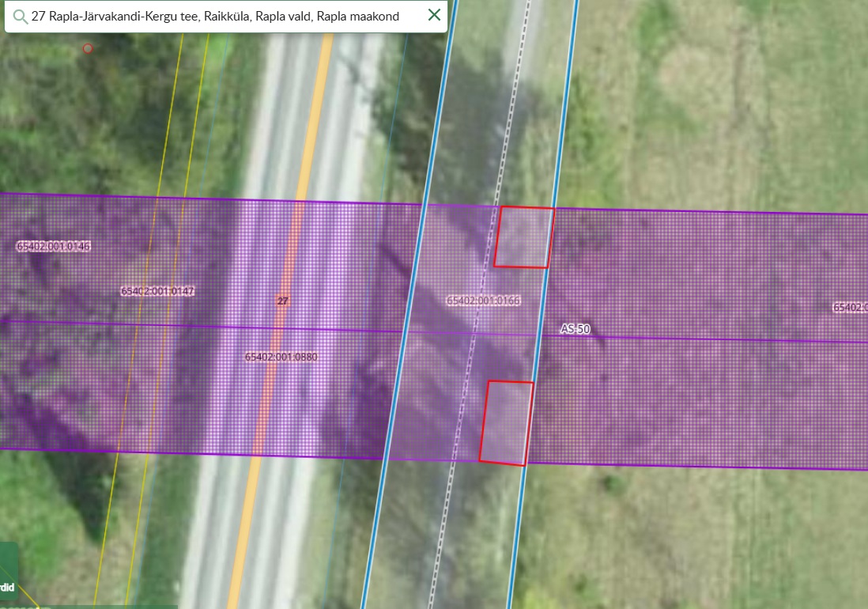The width and height of the screenshot is (868, 609).
Task: Click the AS-50 map label
Action: (x=576, y=328)
